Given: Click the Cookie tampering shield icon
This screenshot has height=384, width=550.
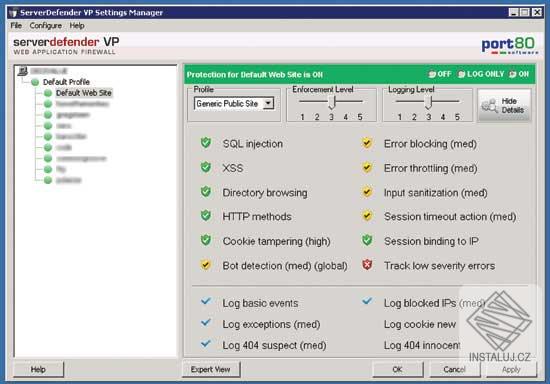Looking at the screenshot, I should pos(206,241).
